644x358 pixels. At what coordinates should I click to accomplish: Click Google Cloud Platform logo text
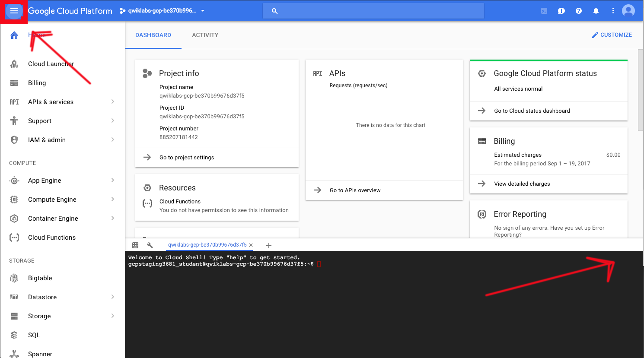(x=70, y=11)
